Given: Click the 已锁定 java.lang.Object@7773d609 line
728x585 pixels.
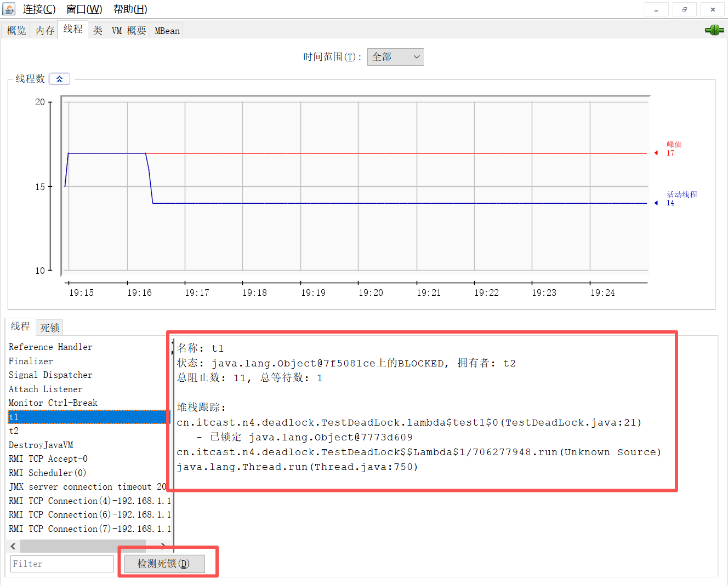Looking at the screenshot, I should pyautogui.click(x=305, y=438).
